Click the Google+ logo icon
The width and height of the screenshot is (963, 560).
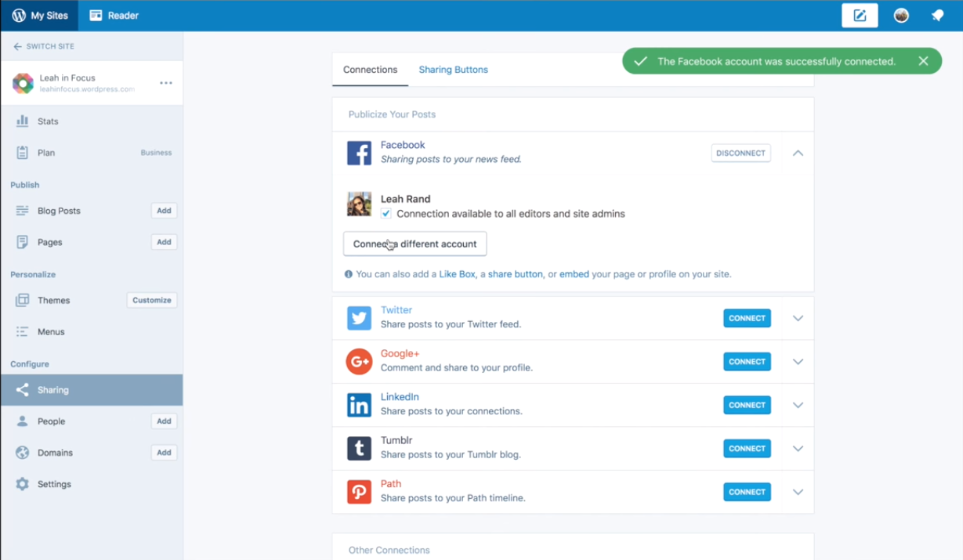tap(359, 362)
